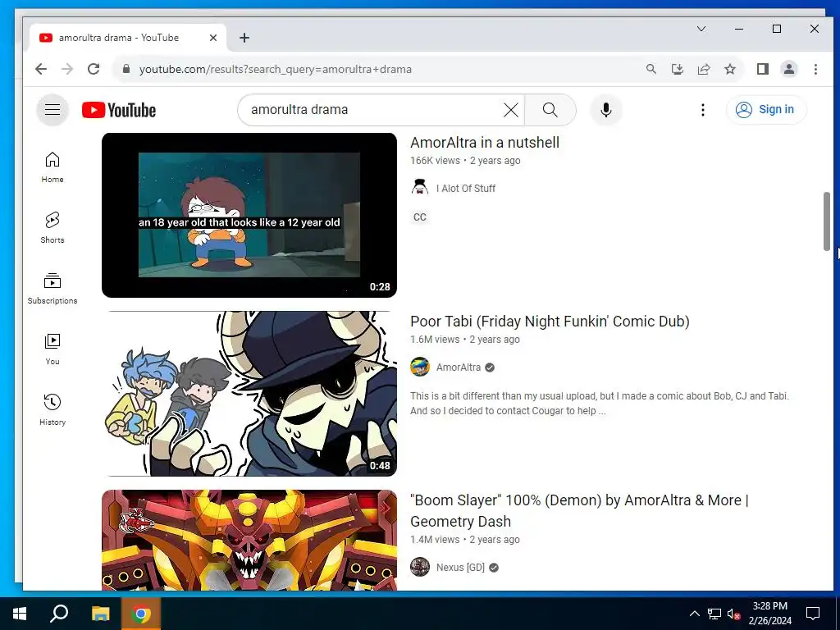
Task: Click the AmorAltra channel avatar
Action: click(x=420, y=367)
